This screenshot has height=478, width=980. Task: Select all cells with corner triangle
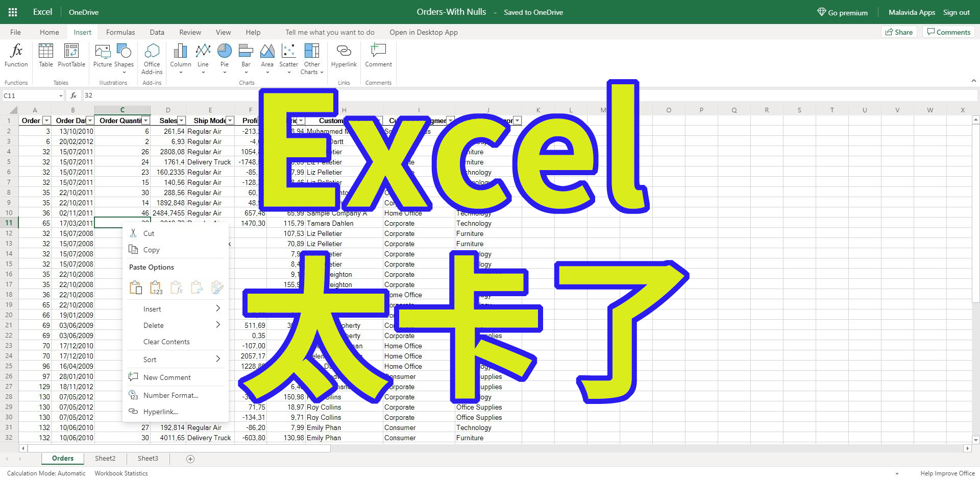point(13,110)
